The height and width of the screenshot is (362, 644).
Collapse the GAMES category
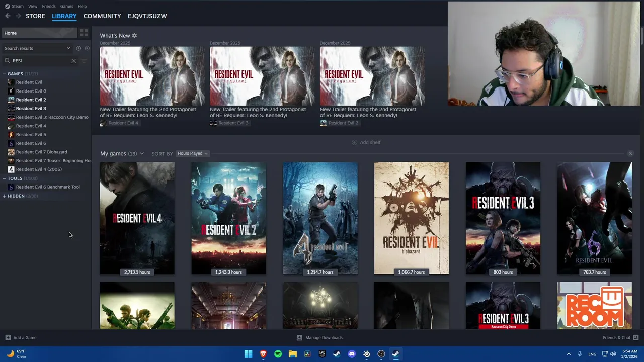pos(4,74)
